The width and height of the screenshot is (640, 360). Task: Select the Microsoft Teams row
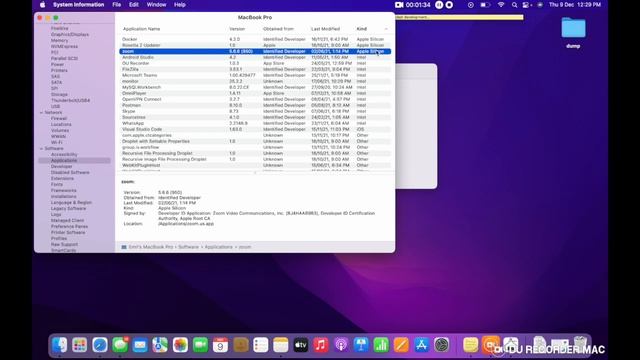255,76
